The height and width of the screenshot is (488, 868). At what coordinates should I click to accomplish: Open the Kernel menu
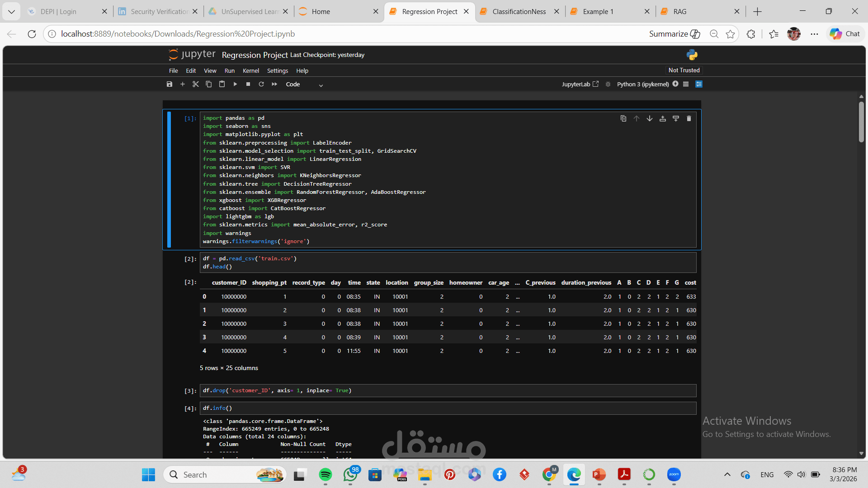(250, 70)
